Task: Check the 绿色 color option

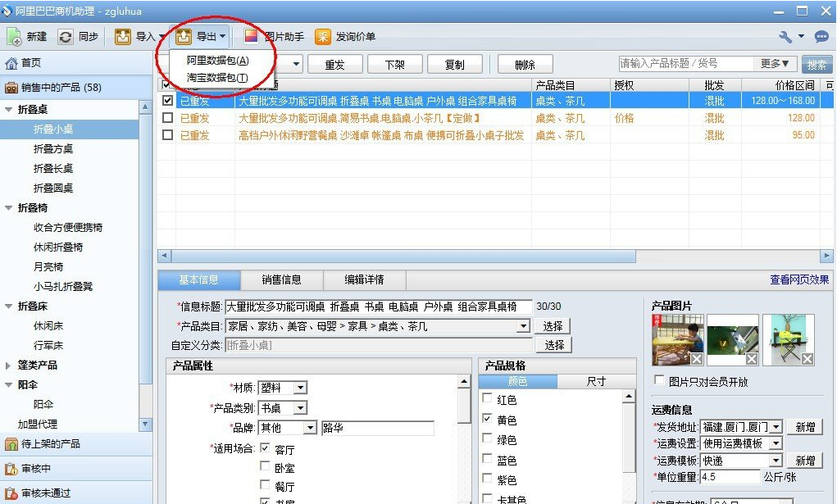Action: (x=487, y=438)
